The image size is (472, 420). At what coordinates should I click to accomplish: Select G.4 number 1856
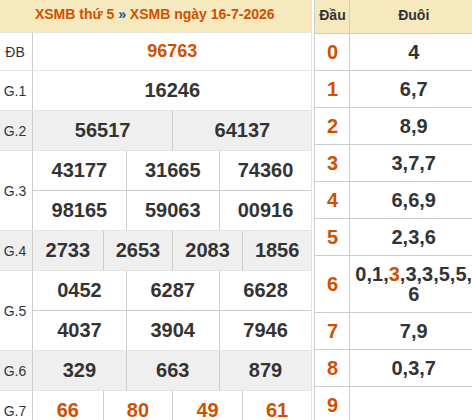click(x=277, y=250)
